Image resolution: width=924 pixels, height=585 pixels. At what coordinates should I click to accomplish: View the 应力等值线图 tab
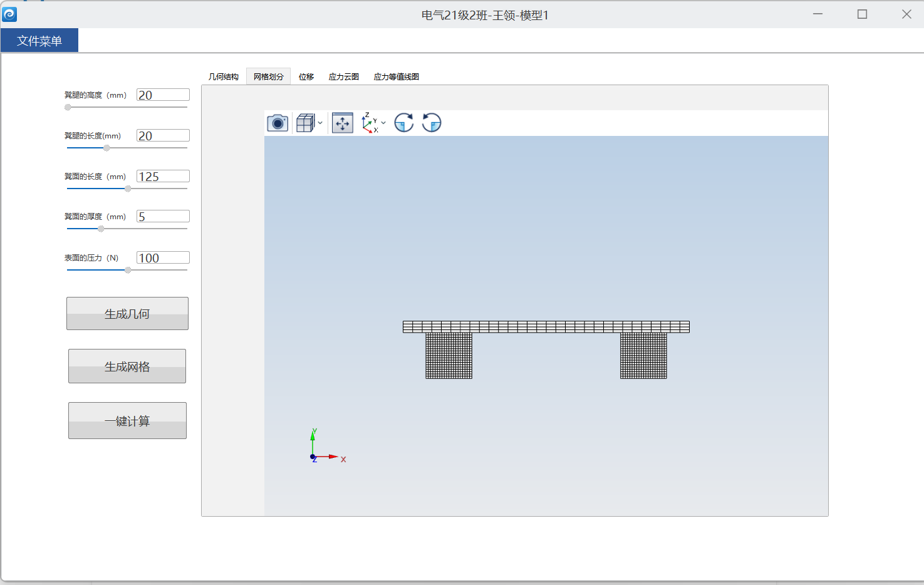tap(397, 76)
